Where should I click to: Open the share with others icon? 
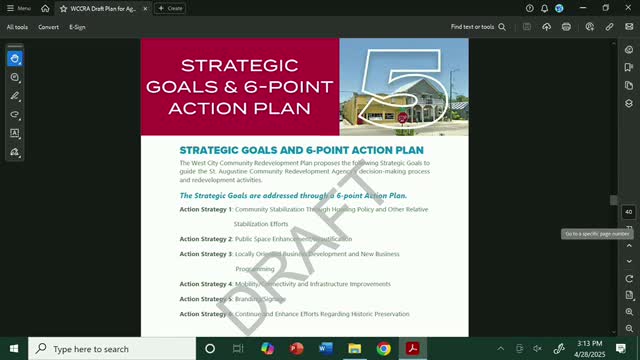click(x=589, y=27)
